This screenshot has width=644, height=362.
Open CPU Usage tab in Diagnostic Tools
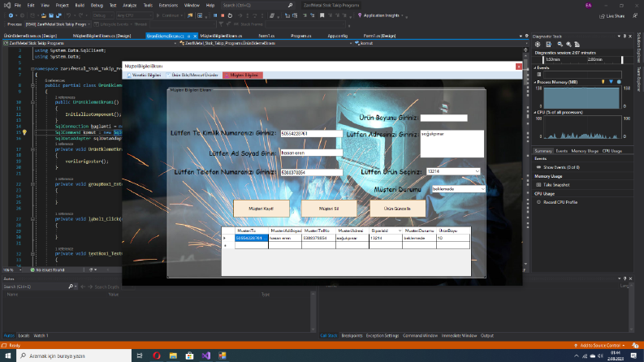coord(612,151)
